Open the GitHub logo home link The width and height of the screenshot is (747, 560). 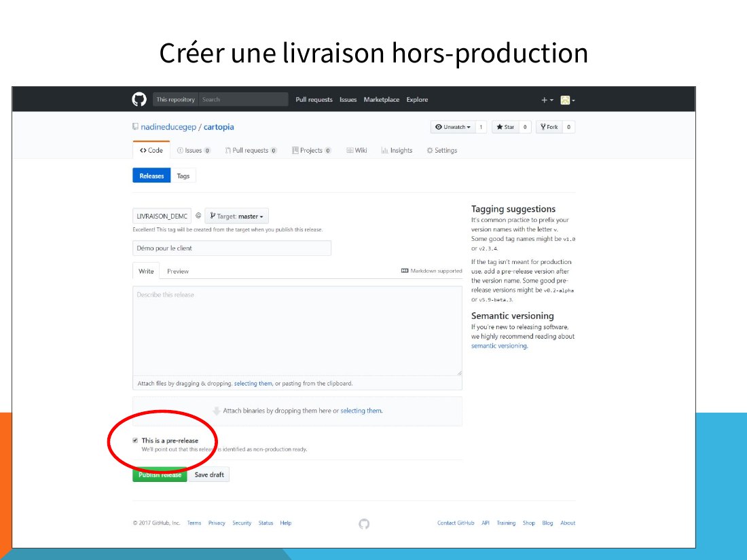click(x=139, y=100)
